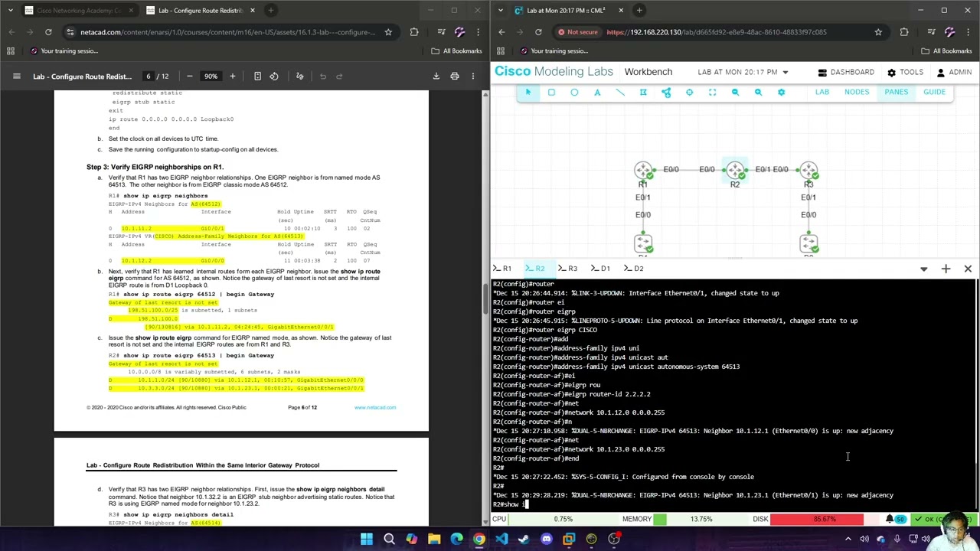Click the PDF zoom percentage field
980x551 pixels.
[211, 76]
